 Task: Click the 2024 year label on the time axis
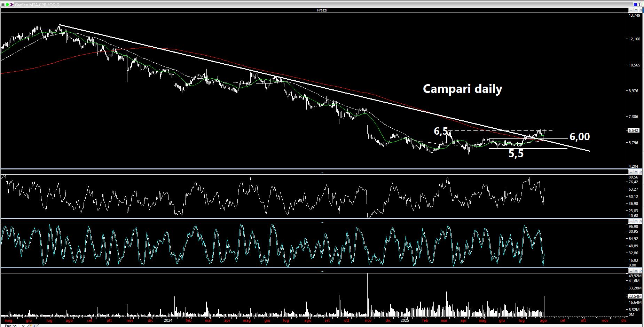[x=168, y=320]
